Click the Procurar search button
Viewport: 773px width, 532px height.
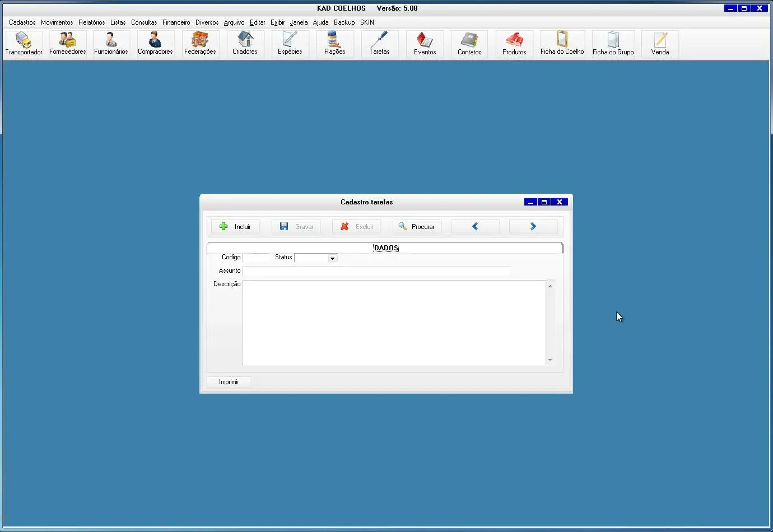point(417,227)
